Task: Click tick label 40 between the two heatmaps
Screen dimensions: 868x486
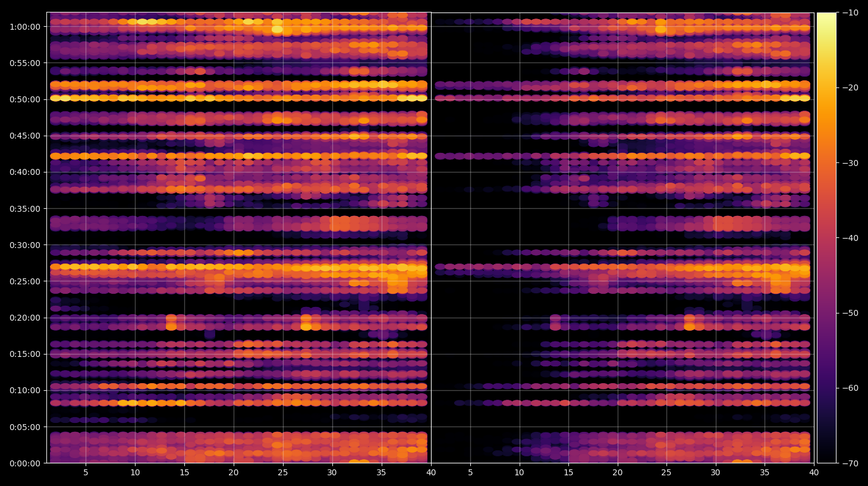Action: (431, 473)
